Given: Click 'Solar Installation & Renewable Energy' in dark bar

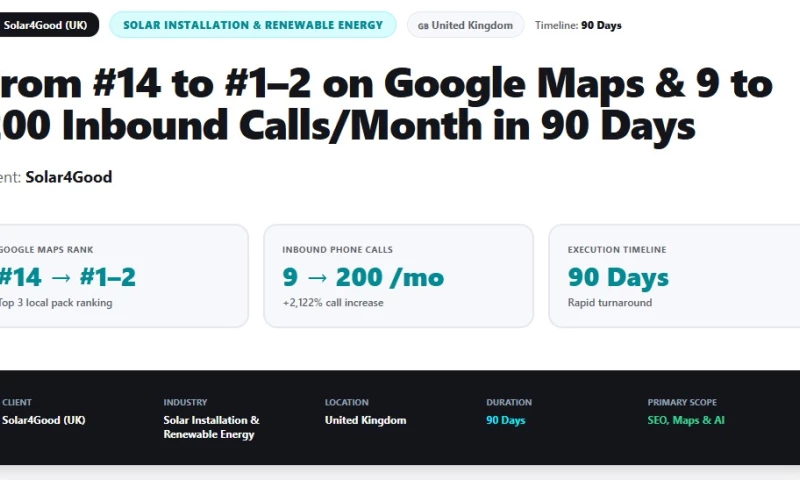Looking at the screenshot, I should click(x=211, y=427).
